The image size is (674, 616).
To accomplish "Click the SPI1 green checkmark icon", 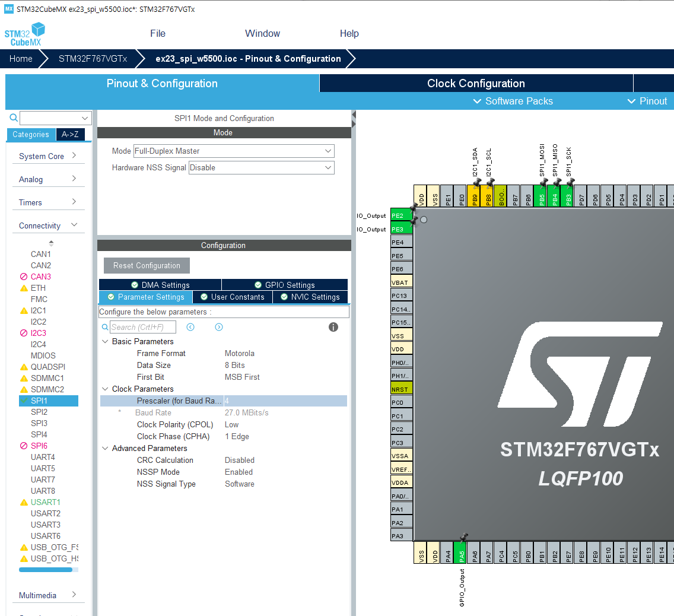I will 24,400.
